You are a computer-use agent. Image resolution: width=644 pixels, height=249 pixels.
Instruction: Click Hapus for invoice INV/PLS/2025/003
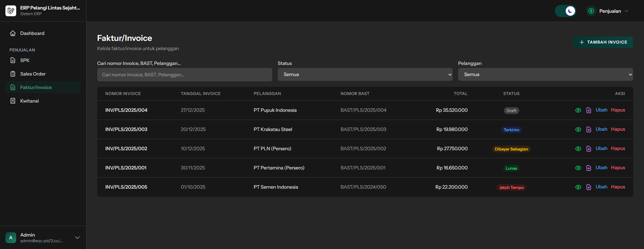coord(618,129)
